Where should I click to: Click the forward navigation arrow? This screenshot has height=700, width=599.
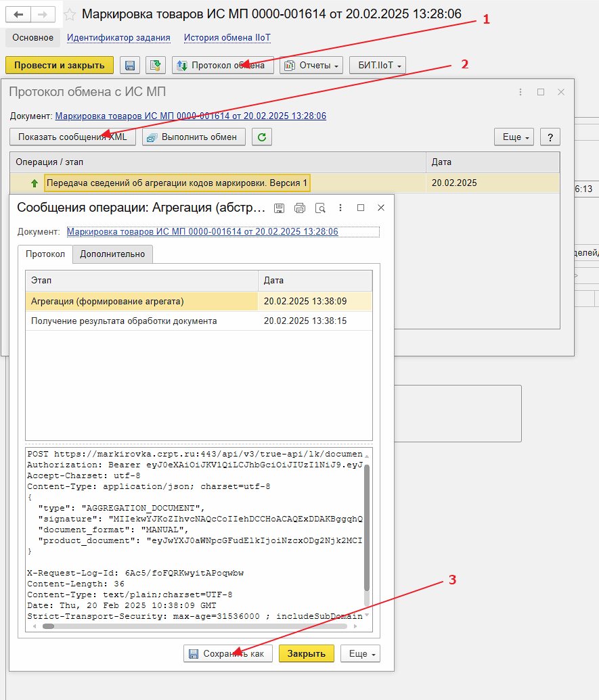click(x=43, y=14)
